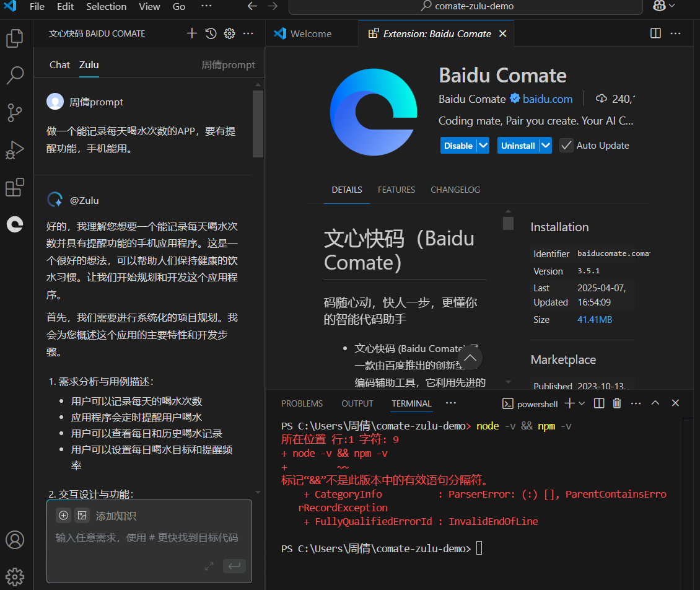Click the image upload icon in chat input
The height and width of the screenshot is (590, 700).
(x=82, y=516)
